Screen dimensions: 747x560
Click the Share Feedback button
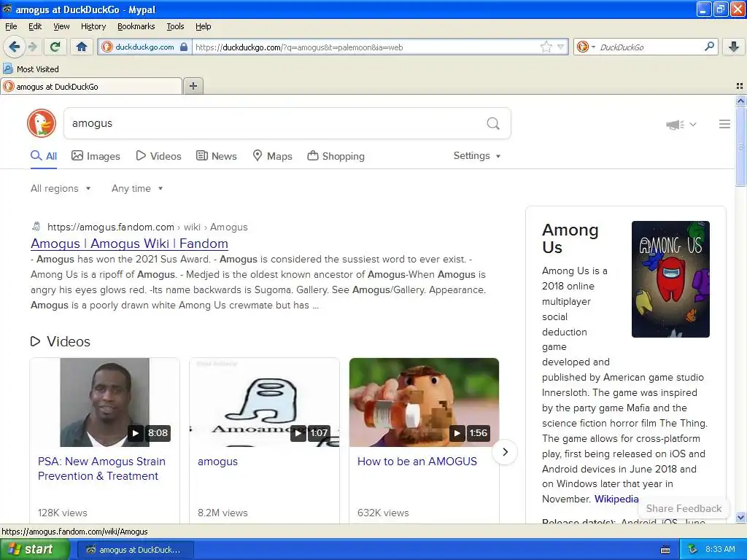click(x=684, y=508)
